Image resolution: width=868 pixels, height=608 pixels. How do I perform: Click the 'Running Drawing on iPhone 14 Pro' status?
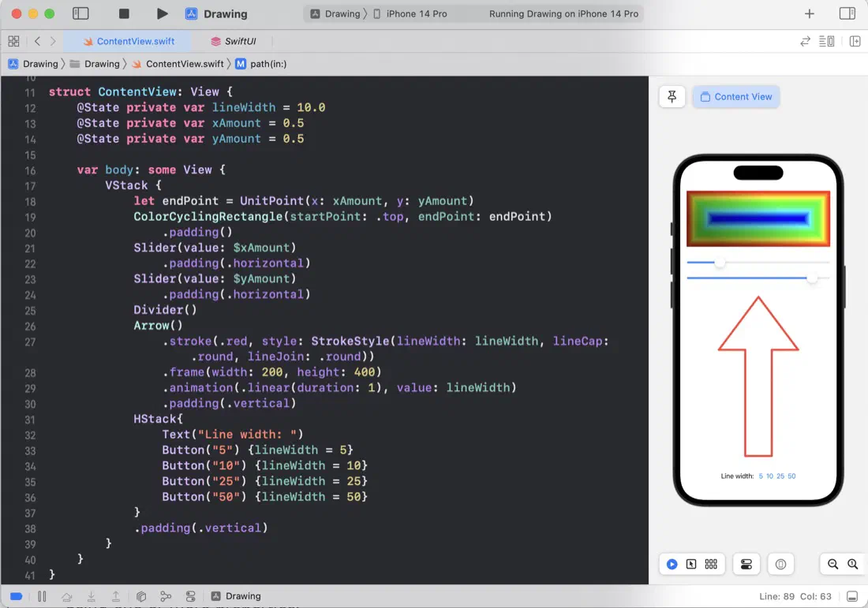tap(563, 14)
